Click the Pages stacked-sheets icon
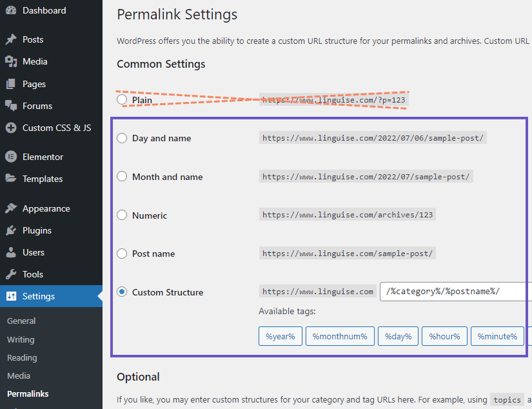Viewport: 532px width, 409px height. pos(11,84)
